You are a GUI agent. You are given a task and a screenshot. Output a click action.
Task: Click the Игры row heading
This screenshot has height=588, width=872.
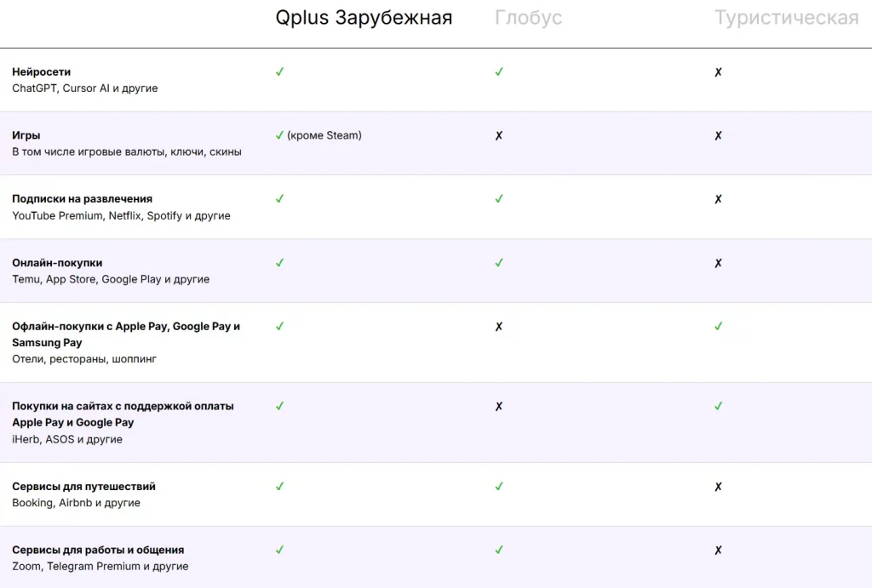tap(26, 135)
